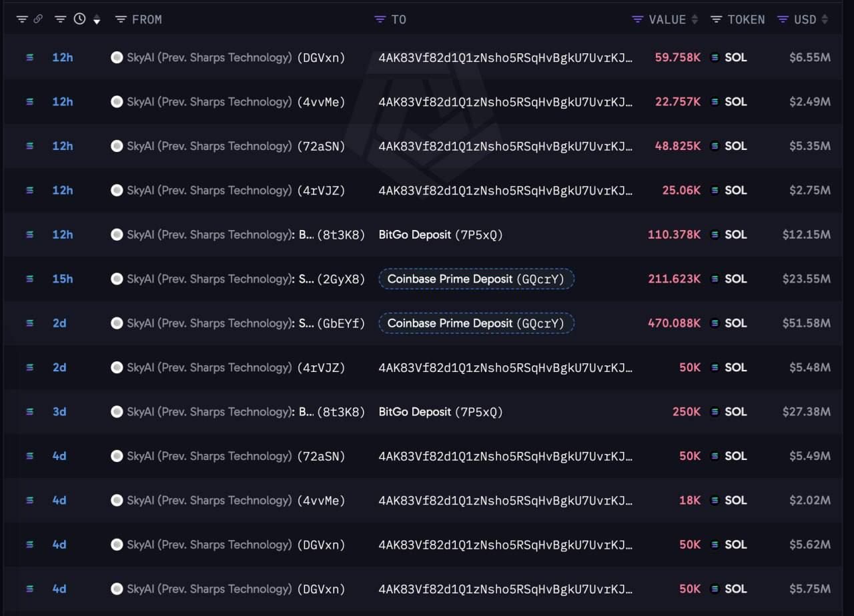Click the FROM column header label
Image resolution: width=854 pixels, height=616 pixels.
pyautogui.click(x=147, y=19)
